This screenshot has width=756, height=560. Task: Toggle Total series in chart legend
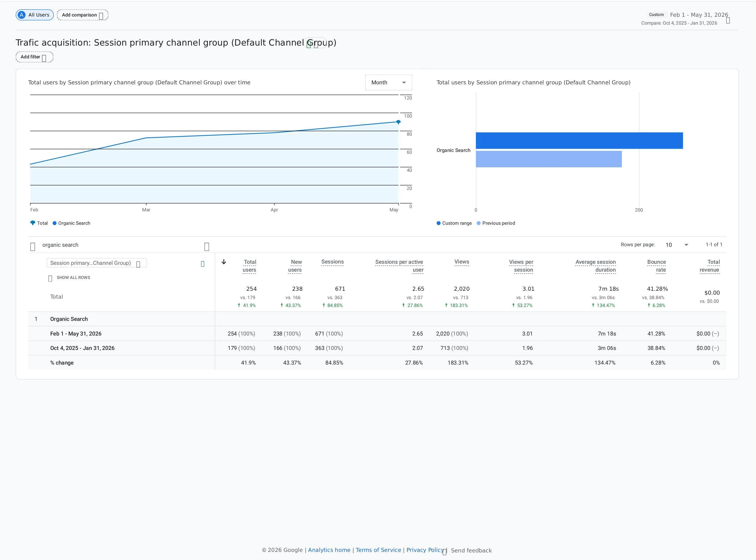point(39,223)
